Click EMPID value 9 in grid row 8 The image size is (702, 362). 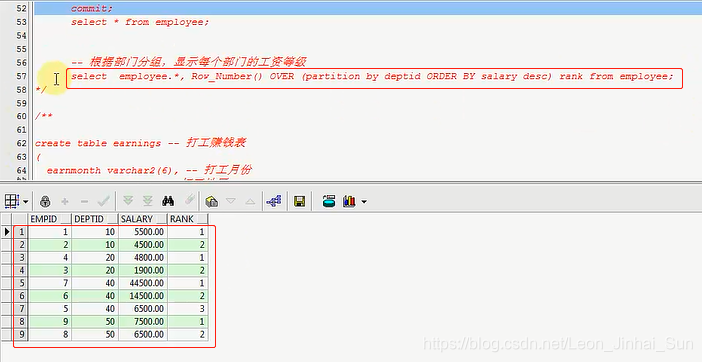coord(50,321)
